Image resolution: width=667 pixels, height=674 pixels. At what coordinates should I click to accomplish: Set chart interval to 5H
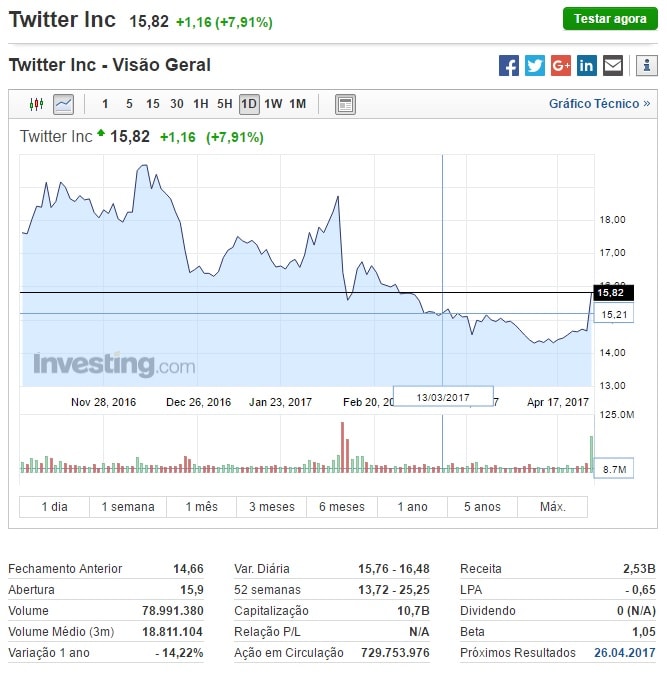[225, 104]
